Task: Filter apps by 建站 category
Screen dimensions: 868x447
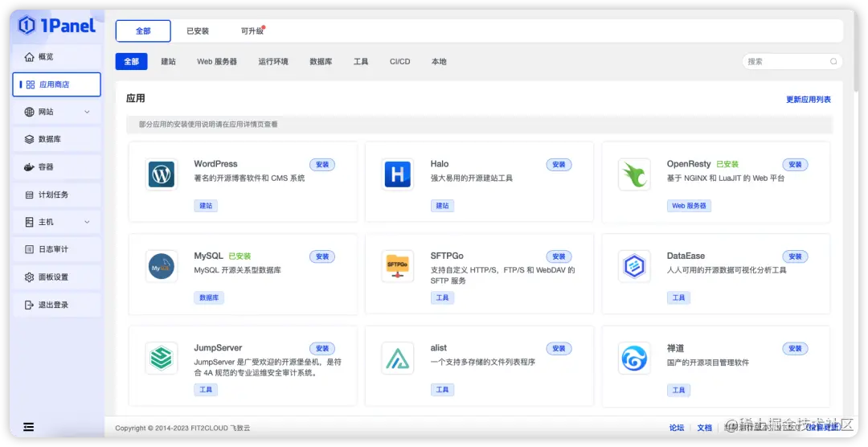Action: (168, 61)
